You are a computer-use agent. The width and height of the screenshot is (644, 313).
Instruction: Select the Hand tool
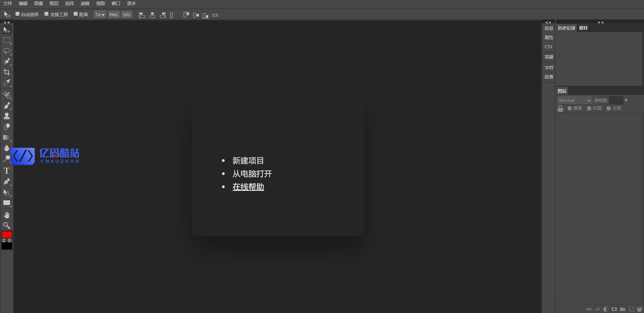(x=7, y=215)
